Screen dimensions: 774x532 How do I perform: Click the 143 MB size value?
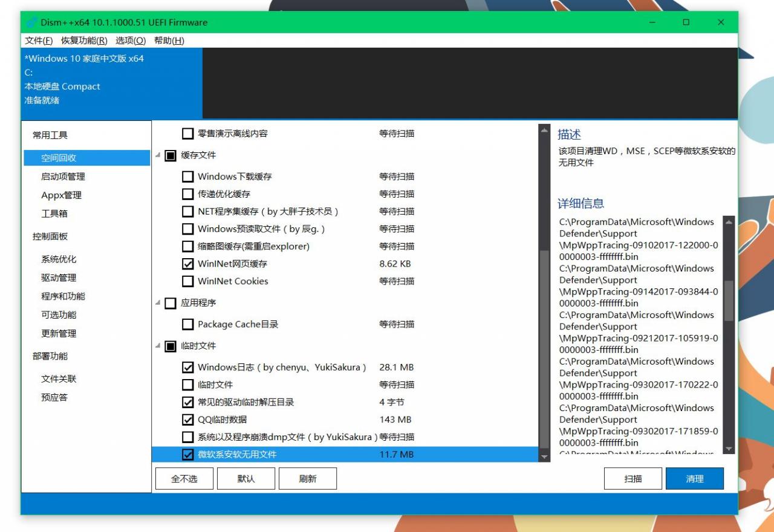(x=395, y=420)
